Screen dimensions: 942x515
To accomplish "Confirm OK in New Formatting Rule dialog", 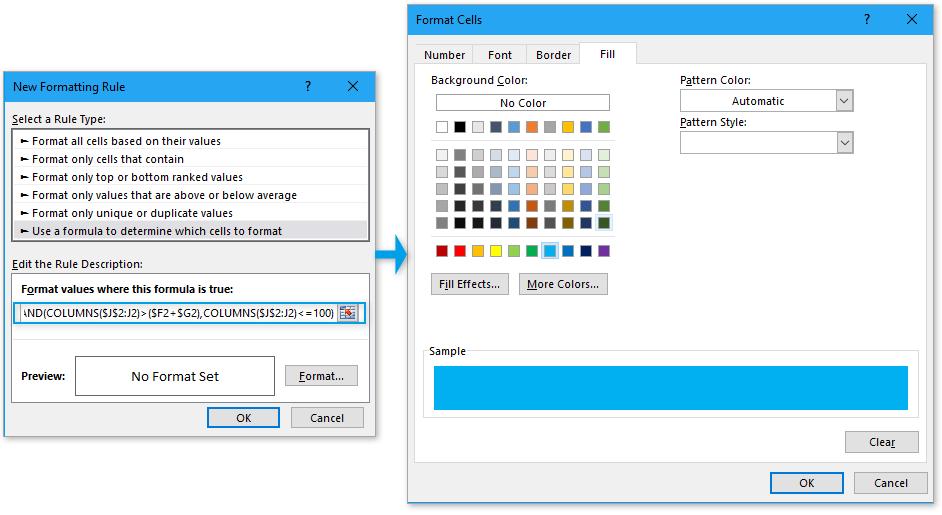I will [x=243, y=418].
